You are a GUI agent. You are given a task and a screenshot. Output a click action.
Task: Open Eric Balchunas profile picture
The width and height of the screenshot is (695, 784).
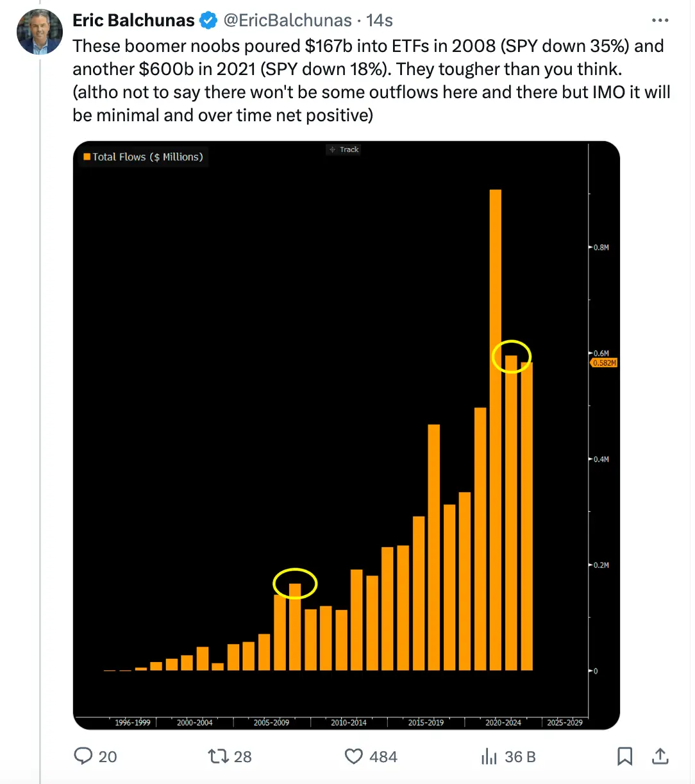pos(40,32)
